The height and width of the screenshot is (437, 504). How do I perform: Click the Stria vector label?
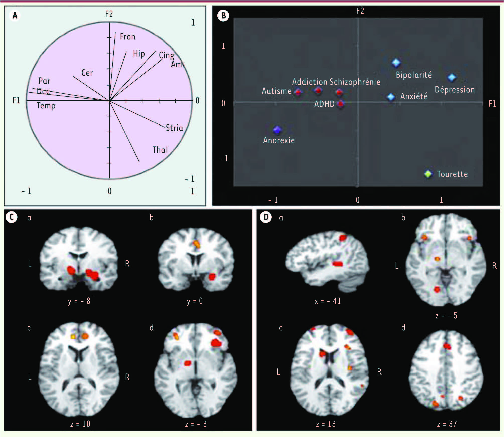[174, 128]
